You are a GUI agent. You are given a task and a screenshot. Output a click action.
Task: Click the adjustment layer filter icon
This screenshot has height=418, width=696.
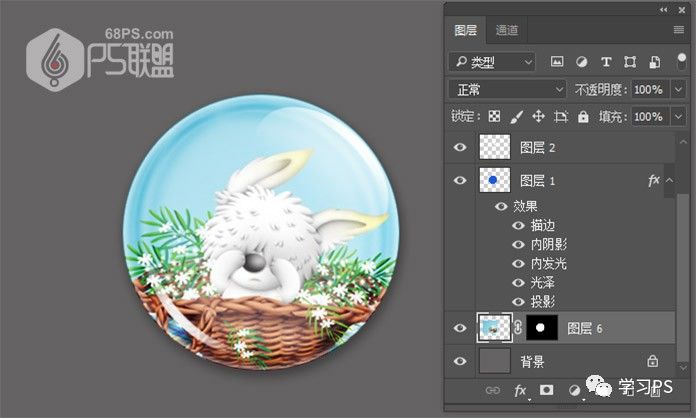pos(581,62)
